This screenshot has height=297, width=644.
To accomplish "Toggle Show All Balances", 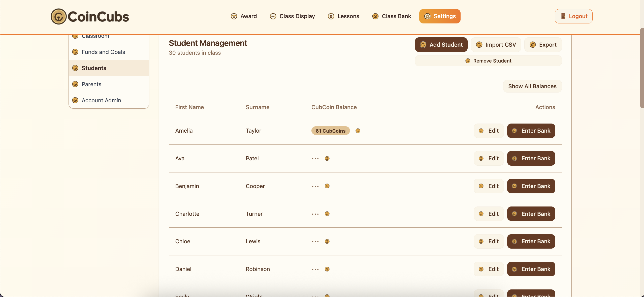I will pos(532,86).
